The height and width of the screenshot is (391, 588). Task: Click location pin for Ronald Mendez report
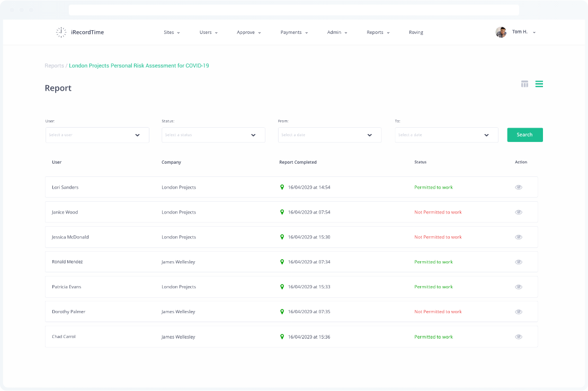pyautogui.click(x=282, y=262)
